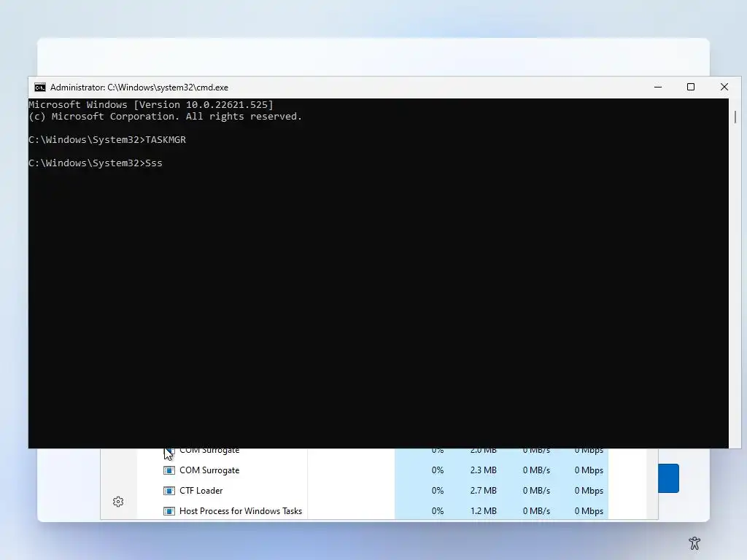The height and width of the screenshot is (560, 747).
Task: Click the Sss command input line
Action: click(96, 163)
